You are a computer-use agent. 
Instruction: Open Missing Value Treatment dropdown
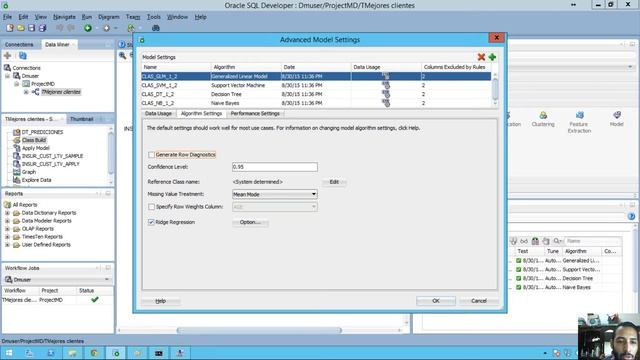274,194
